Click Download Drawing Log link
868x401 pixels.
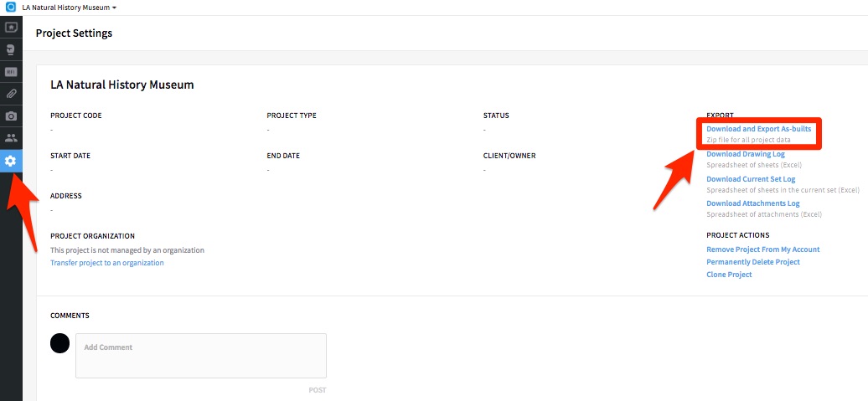[746, 154]
